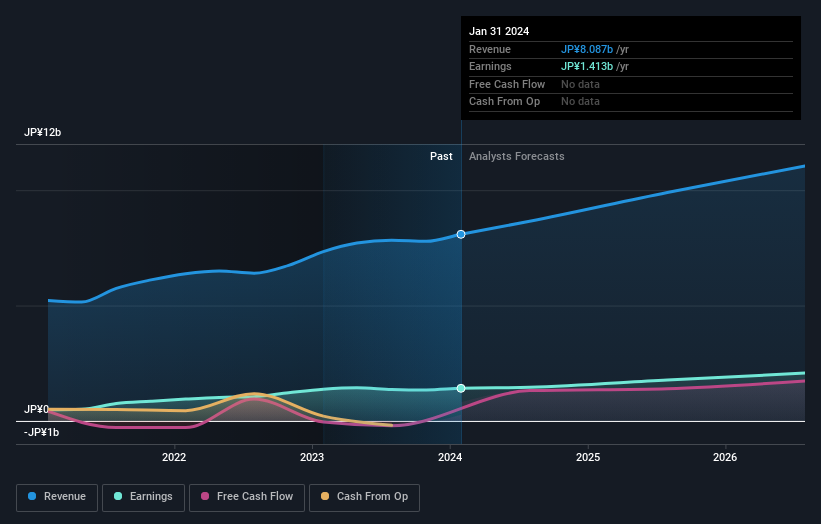Select the revenue data point at Jan 2024
821x524 pixels.
pos(461,235)
